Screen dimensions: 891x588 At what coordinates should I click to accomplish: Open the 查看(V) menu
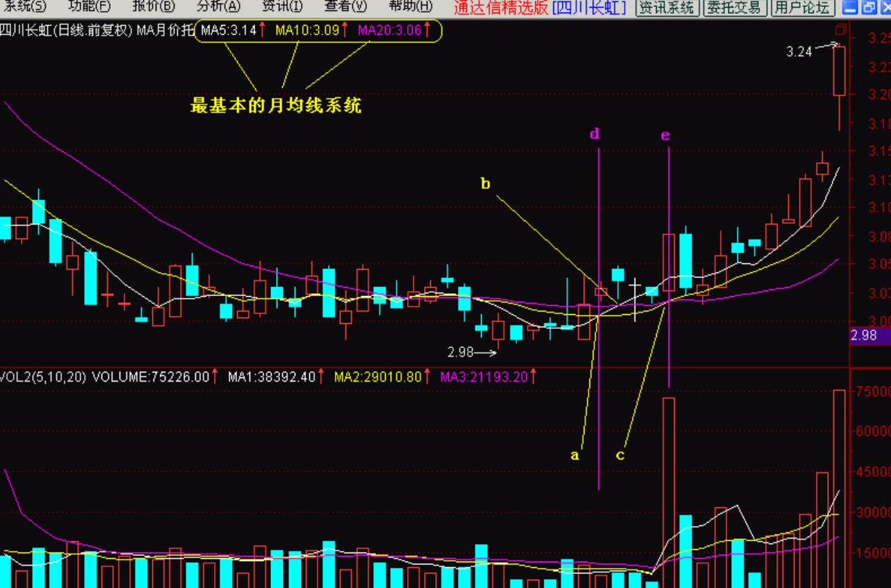pos(345,7)
